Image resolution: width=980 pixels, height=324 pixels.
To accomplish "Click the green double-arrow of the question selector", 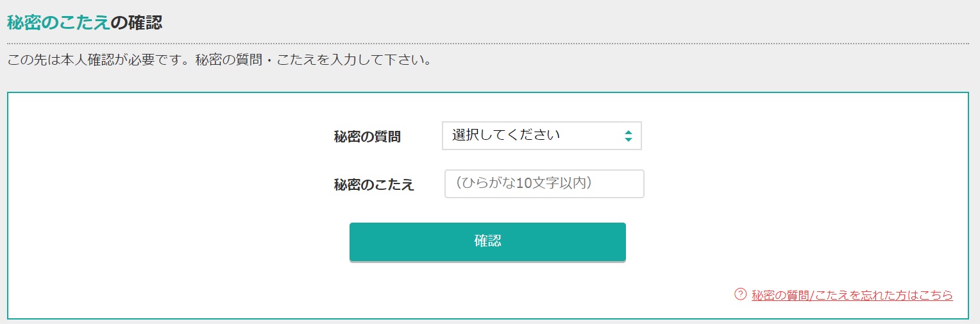I will [x=628, y=136].
